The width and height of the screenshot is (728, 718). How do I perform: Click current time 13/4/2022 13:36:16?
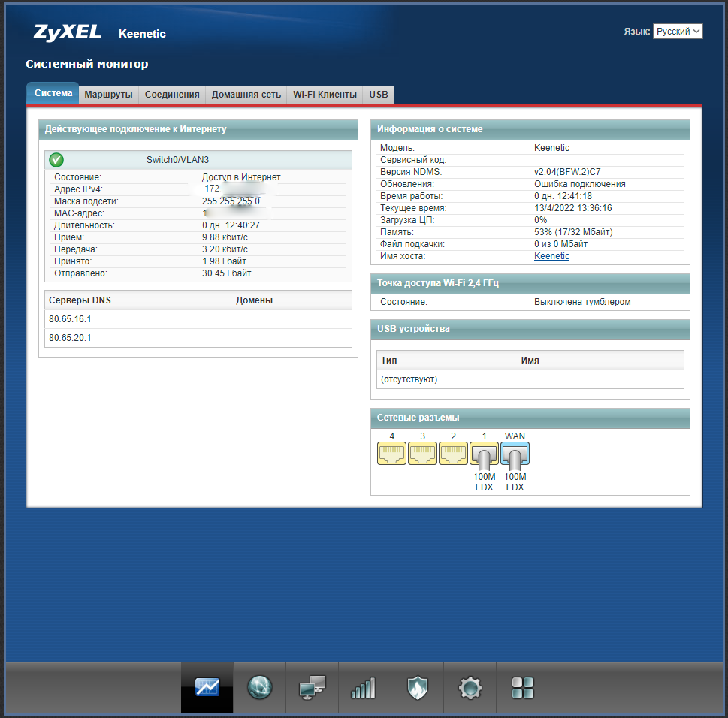pos(573,208)
